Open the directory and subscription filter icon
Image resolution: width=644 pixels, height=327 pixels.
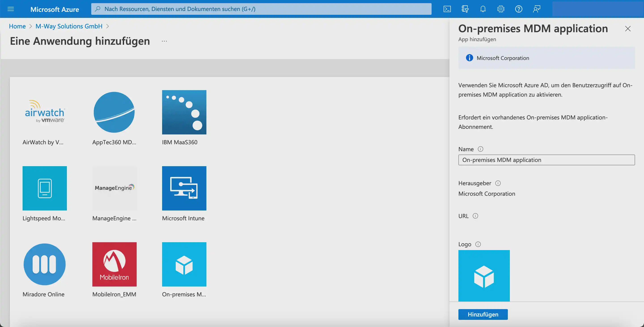pyautogui.click(x=465, y=9)
